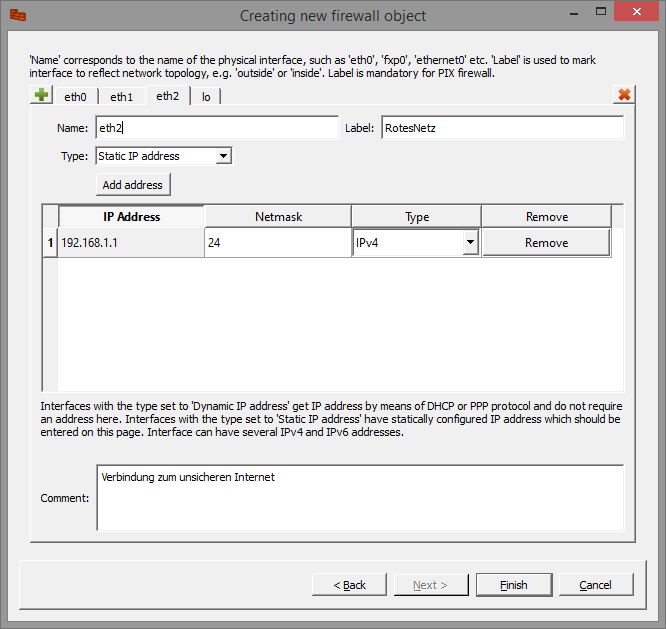Click the Finish button
Viewport: 666px width, 629px height.
coord(513,585)
